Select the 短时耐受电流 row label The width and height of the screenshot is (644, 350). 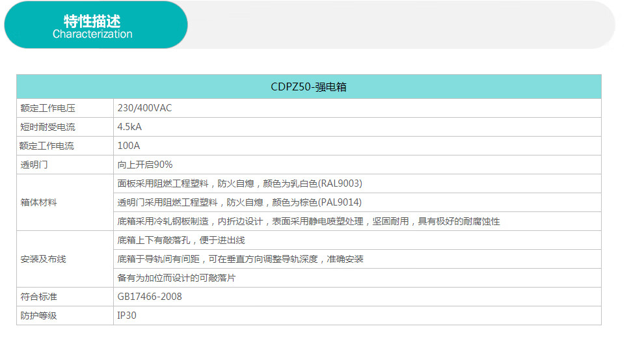(47, 127)
